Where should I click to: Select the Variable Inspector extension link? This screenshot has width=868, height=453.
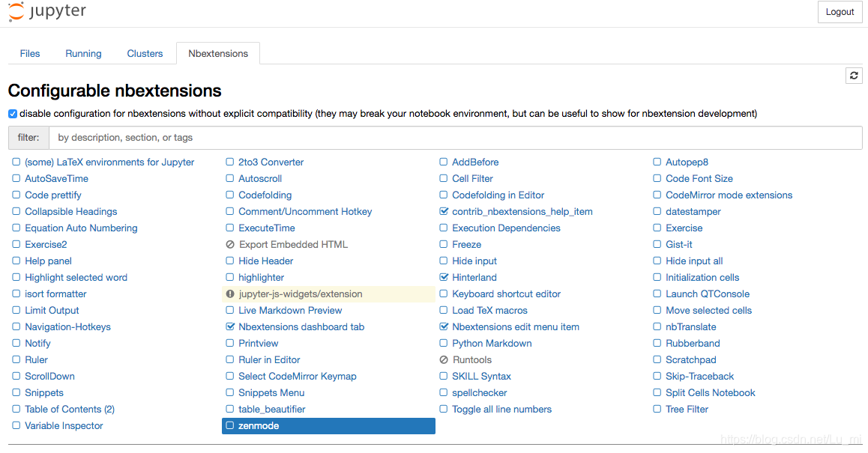tap(64, 426)
